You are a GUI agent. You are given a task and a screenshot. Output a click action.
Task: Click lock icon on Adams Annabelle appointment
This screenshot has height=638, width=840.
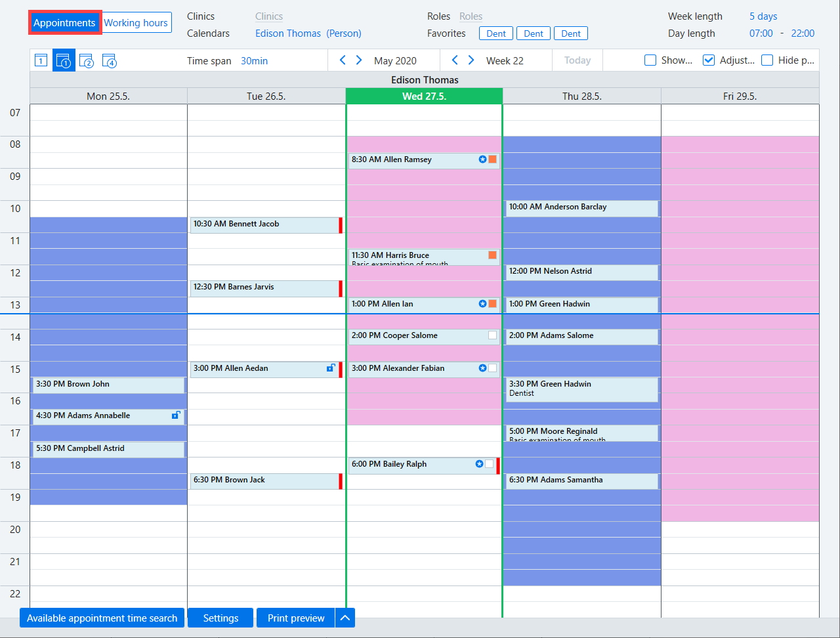click(176, 415)
